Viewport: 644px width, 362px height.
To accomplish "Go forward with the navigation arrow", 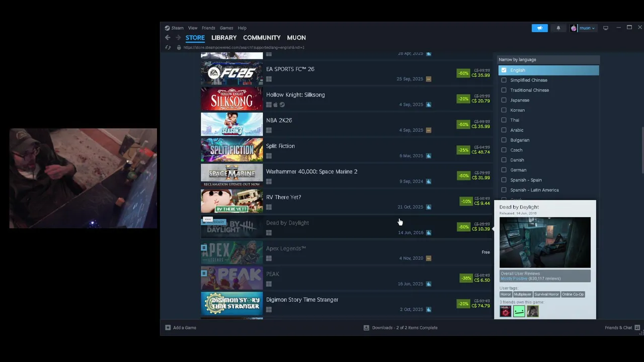I will pyautogui.click(x=178, y=38).
